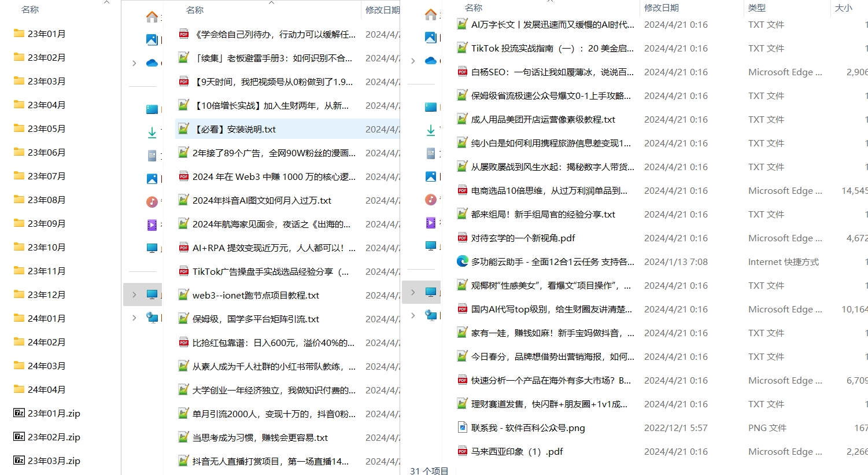Sort files by the 大小 column header
Screen dimensions: 868x475
tap(843, 8)
